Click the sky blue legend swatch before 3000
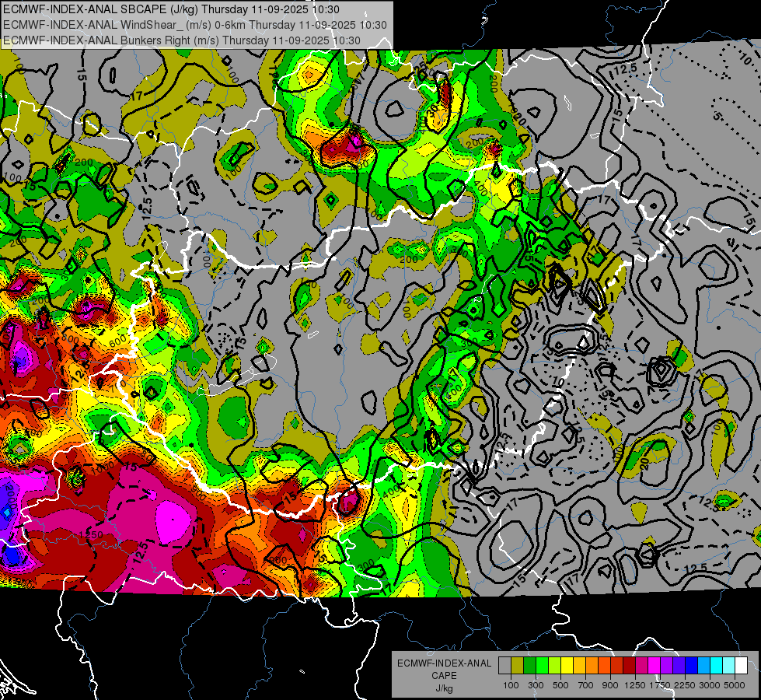The height and width of the screenshot is (700, 761). click(x=705, y=666)
